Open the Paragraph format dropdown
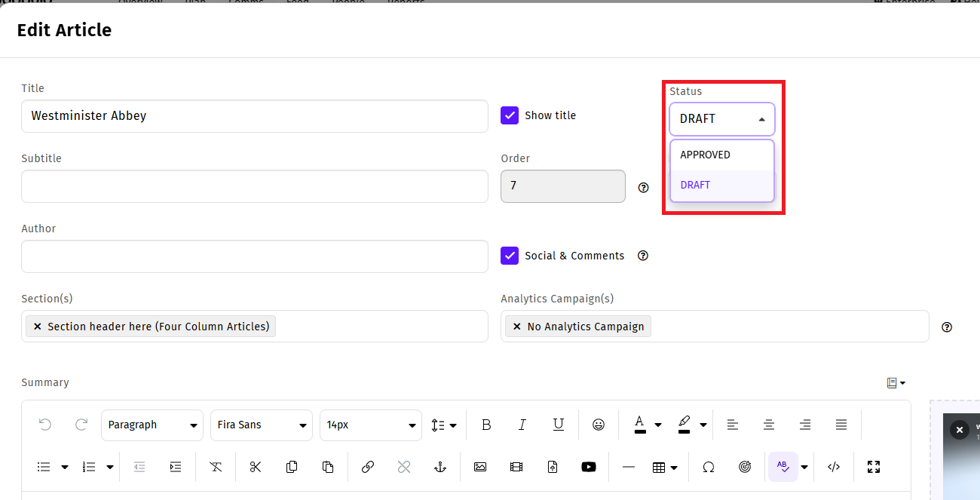 (x=152, y=425)
